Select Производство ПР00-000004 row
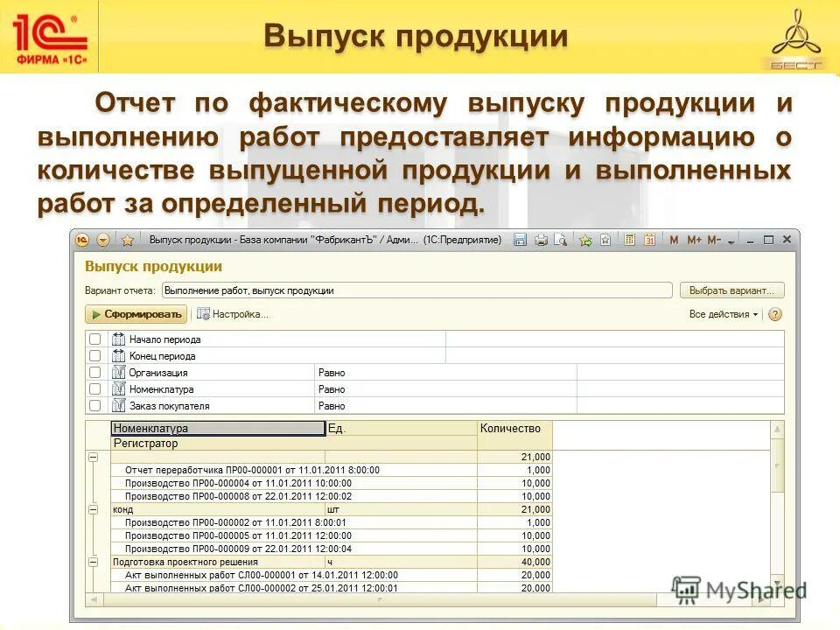This screenshot has width=840, height=630. [331, 483]
